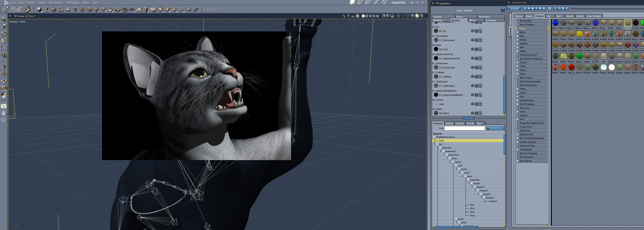Insert a cloud object

[104, 10]
